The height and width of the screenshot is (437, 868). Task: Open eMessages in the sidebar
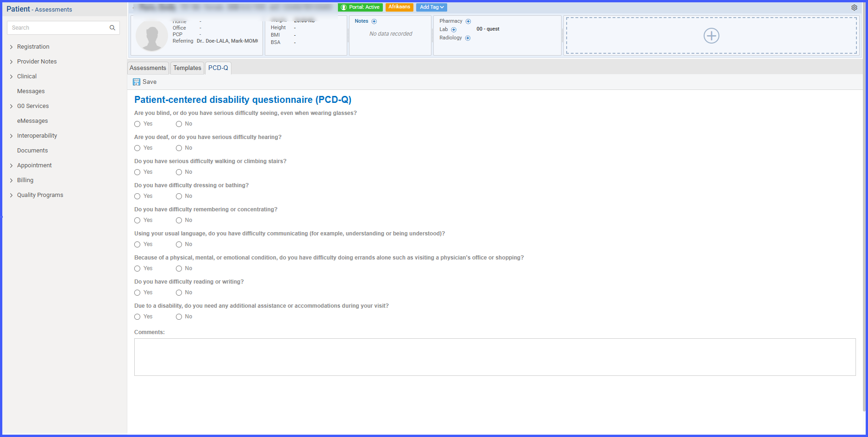32,121
